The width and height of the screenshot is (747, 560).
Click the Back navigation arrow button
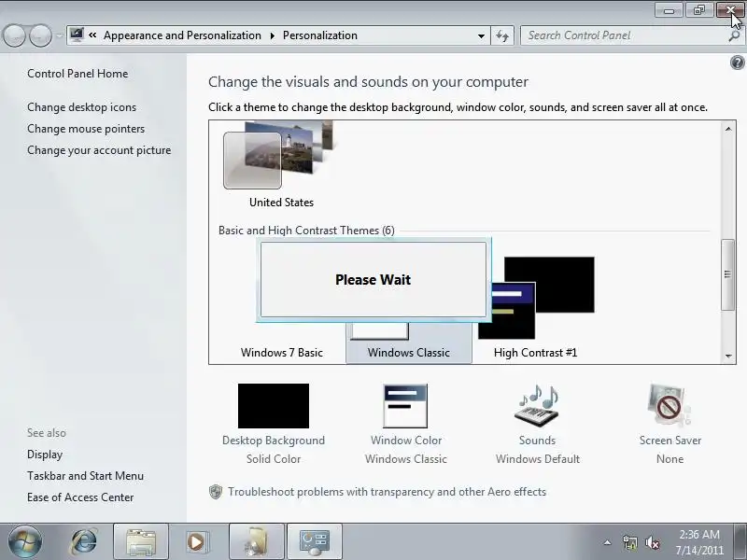tap(14, 35)
